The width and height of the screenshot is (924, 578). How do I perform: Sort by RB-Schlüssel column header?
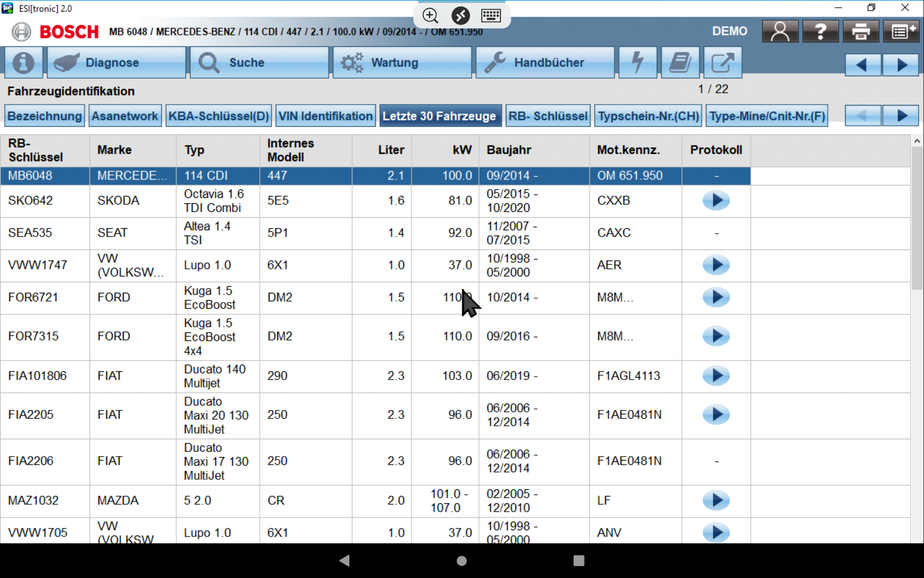45,150
